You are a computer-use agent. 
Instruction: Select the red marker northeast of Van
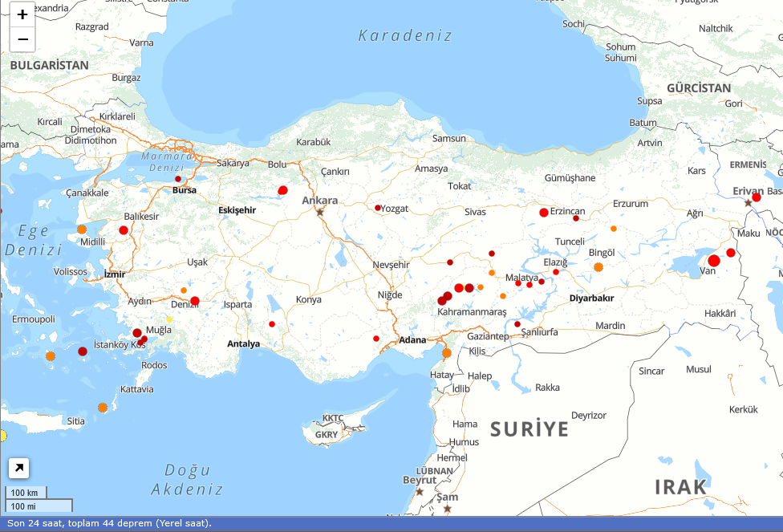[x=731, y=253]
